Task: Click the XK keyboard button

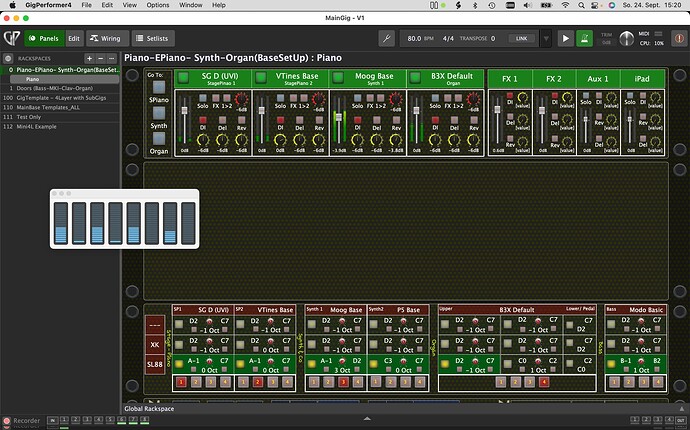Action: [155, 345]
